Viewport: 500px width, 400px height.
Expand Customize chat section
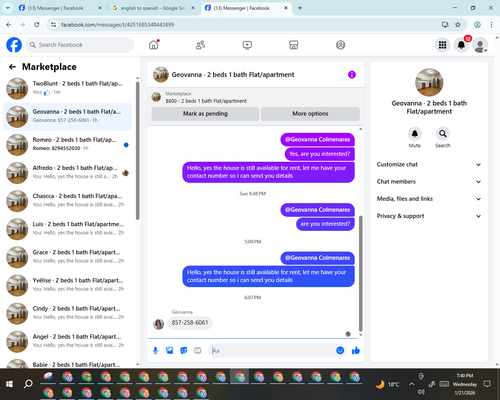(x=429, y=164)
